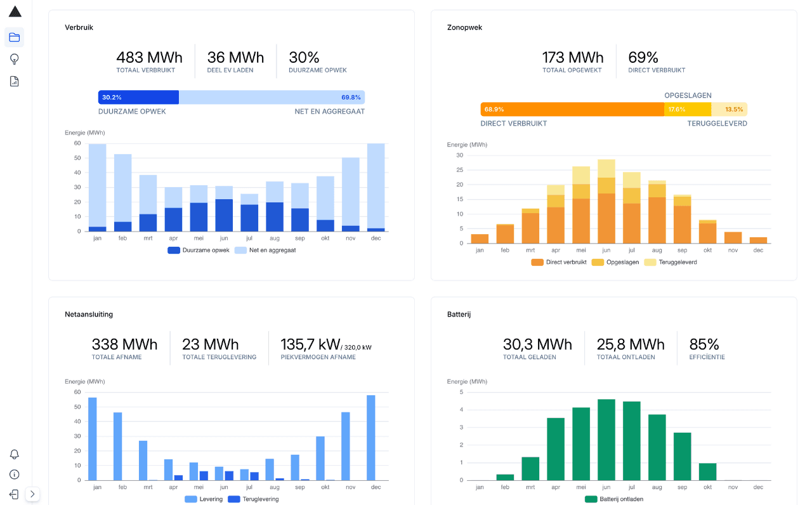Open the lightbulb insights icon
Viewport: 812px width, 505px height.
click(15, 59)
